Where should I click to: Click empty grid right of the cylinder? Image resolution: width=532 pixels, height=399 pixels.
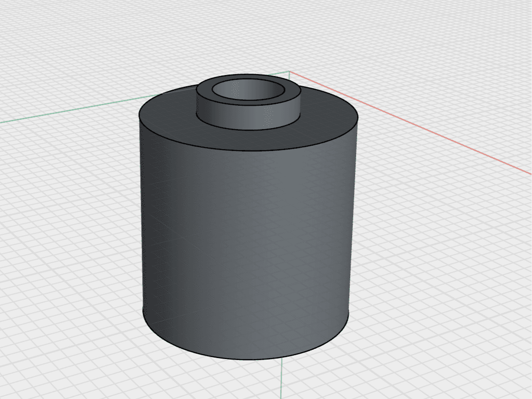pyautogui.click(x=441, y=255)
